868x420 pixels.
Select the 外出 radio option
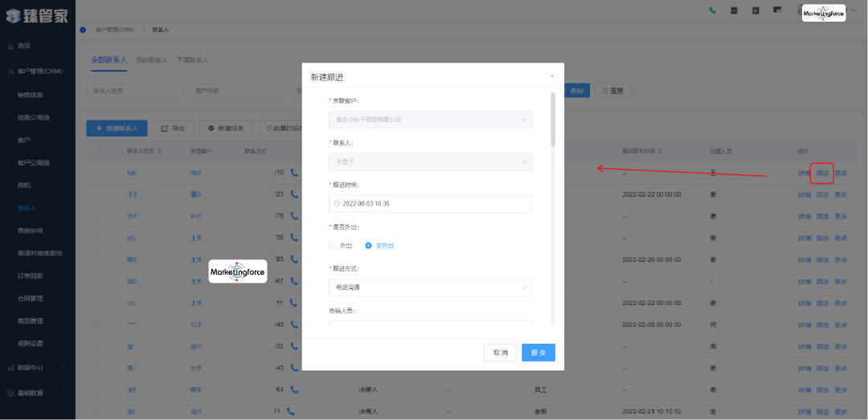click(333, 246)
